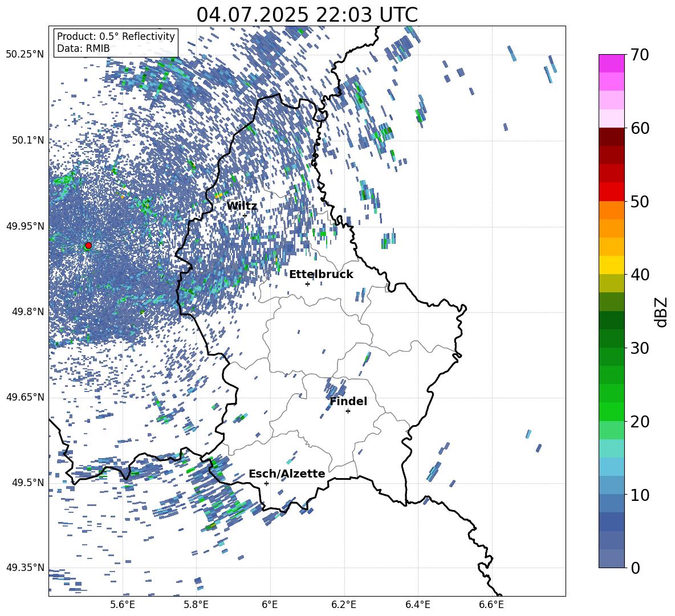The image size is (675, 616).
Task: Click the cross marker below Ettelbruck
Action: click(307, 284)
